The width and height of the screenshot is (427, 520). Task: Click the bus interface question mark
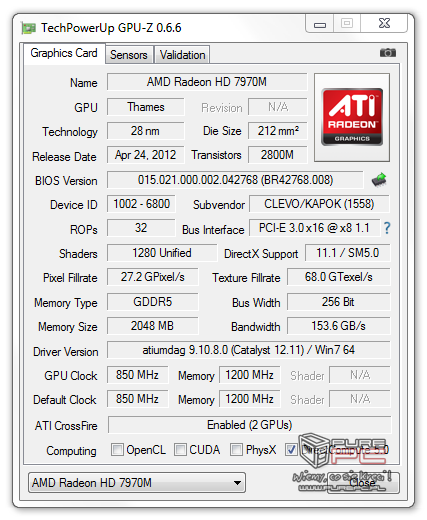pyautogui.click(x=387, y=228)
